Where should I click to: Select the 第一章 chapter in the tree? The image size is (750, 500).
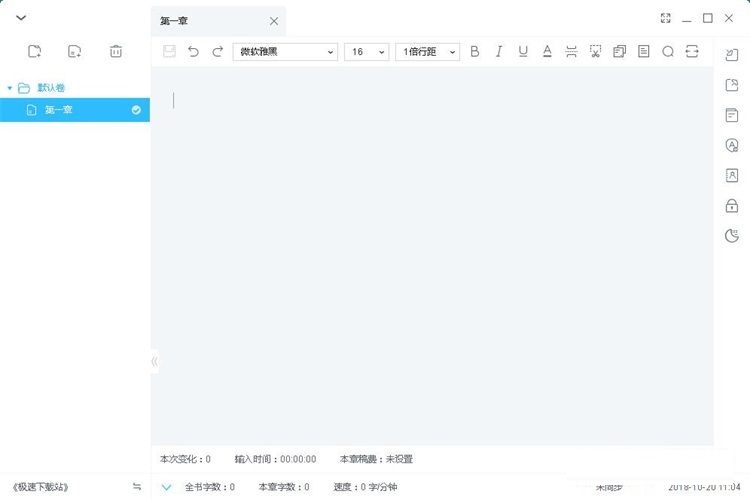click(x=75, y=110)
